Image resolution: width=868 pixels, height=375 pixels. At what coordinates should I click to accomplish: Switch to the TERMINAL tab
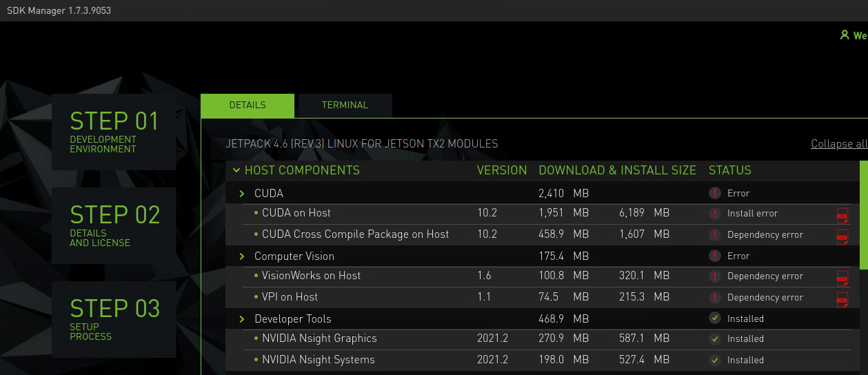[x=345, y=105]
